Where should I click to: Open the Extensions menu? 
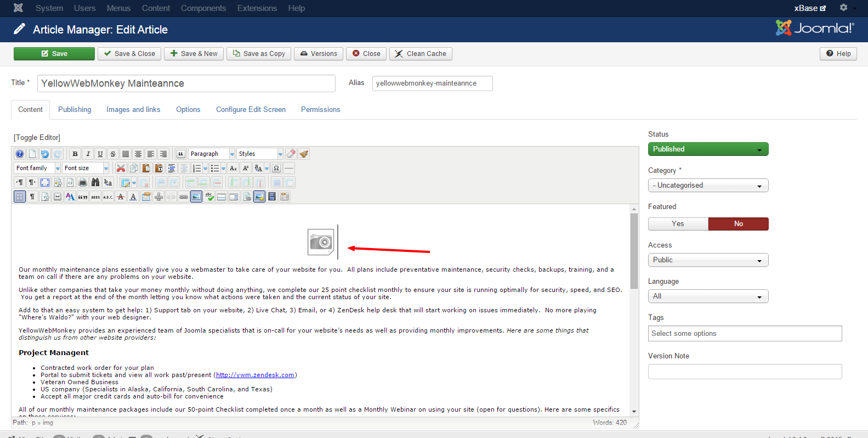pos(257,8)
